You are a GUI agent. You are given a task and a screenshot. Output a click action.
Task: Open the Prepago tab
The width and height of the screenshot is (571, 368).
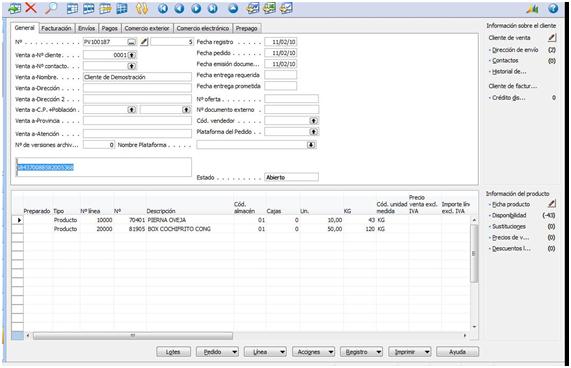247,28
